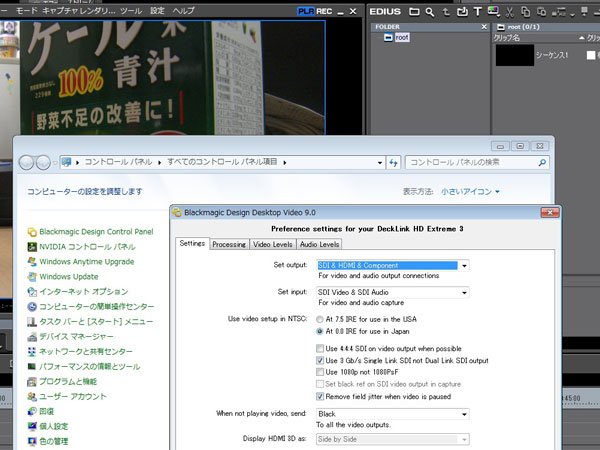Image resolution: width=600 pixels, height=450 pixels.
Task: Open コンピューターの簡単操作センター item
Action: (x=91, y=307)
